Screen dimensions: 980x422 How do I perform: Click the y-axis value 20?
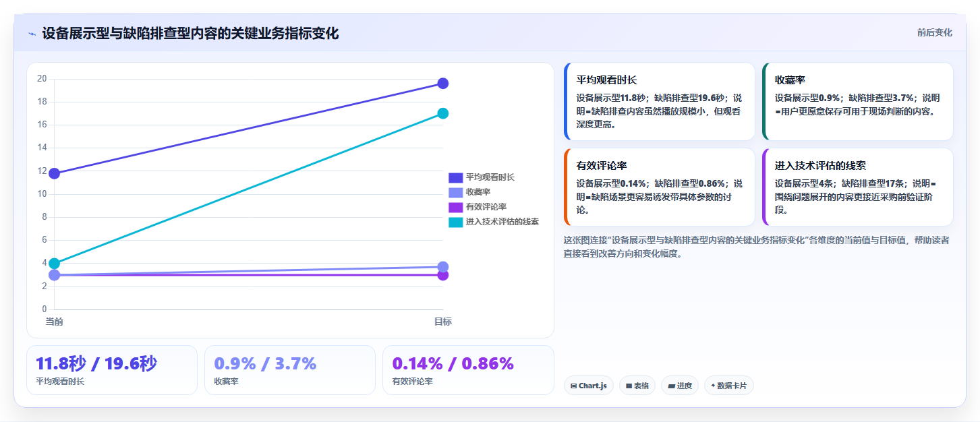pyautogui.click(x=42, y=79)
